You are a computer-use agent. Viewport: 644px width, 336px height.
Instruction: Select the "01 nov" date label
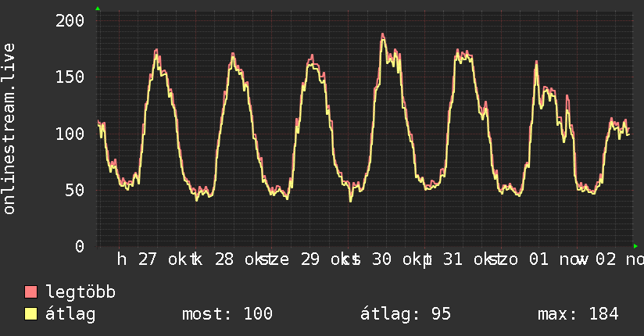click(x=556, y=259)
